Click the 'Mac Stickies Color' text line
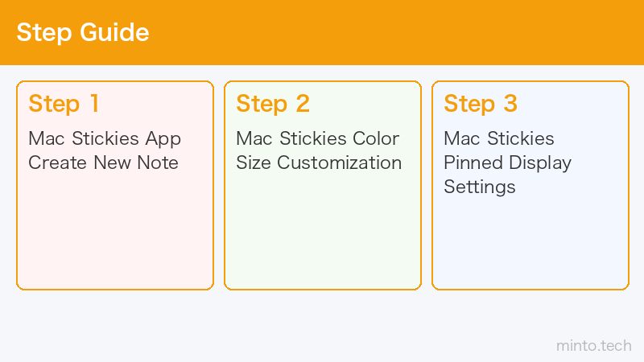Viewport: 644px width, 362px height. tap(318, 138)
